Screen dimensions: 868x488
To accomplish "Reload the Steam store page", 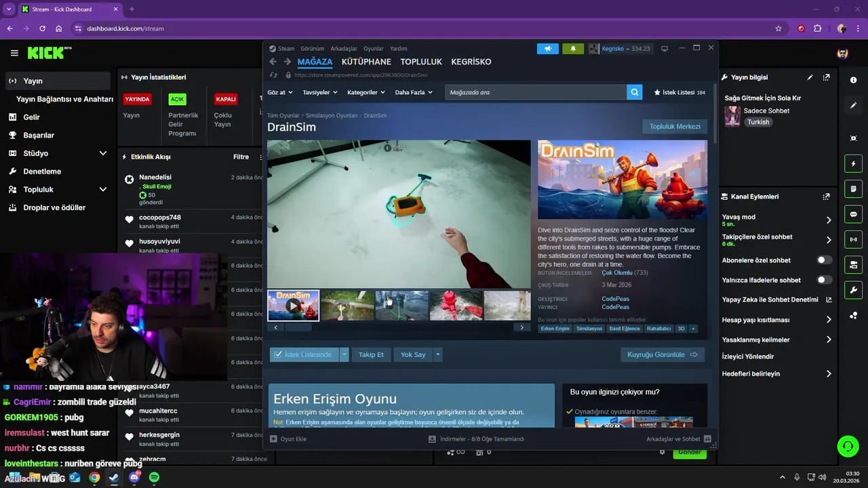I will point(273,75).
